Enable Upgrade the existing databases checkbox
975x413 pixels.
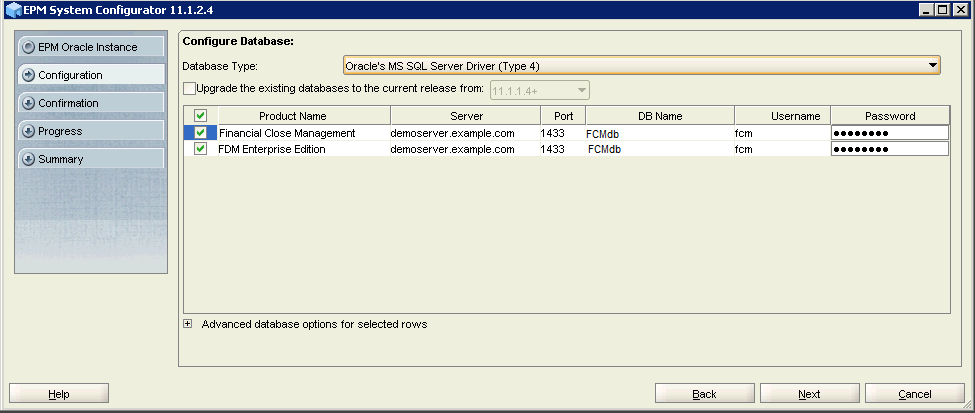click(x=189, y=89)
